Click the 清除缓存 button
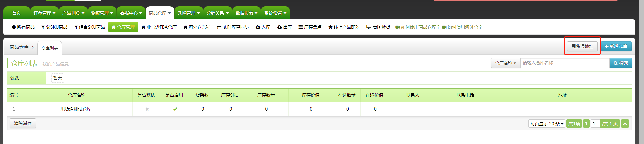This screenshot has height=144, width=644. [23, 123]
